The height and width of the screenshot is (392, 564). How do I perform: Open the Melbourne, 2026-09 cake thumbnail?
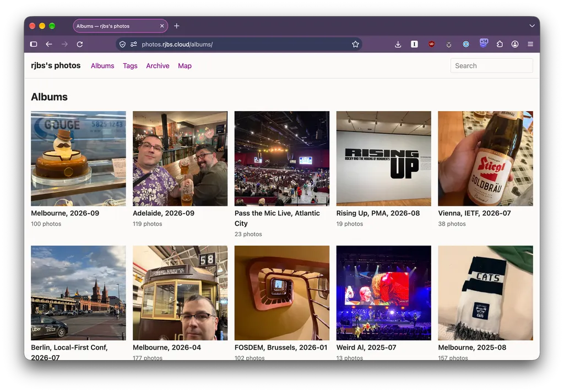[78, 159]
